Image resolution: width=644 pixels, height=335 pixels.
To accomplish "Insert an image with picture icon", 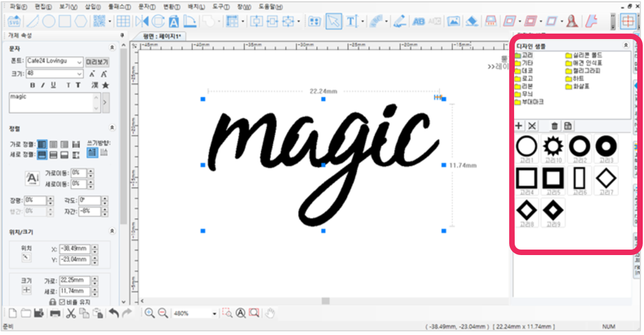I will pos(454,21).
